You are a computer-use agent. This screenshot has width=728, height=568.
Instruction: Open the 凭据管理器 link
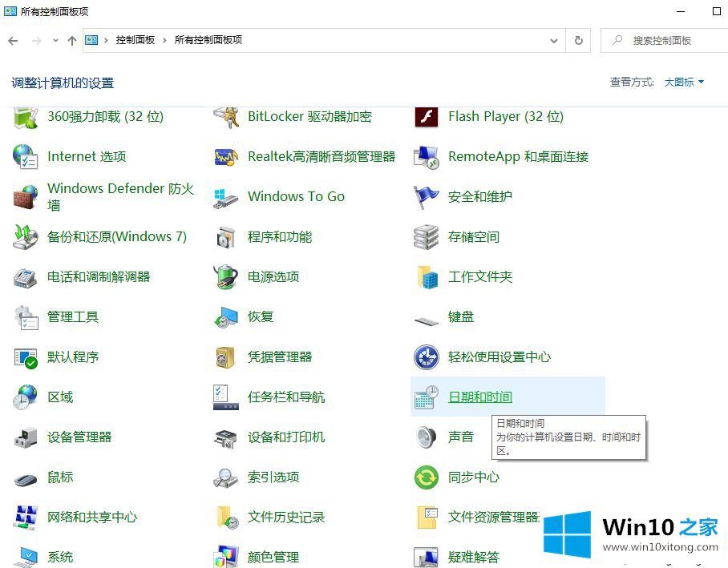[280, 357]
